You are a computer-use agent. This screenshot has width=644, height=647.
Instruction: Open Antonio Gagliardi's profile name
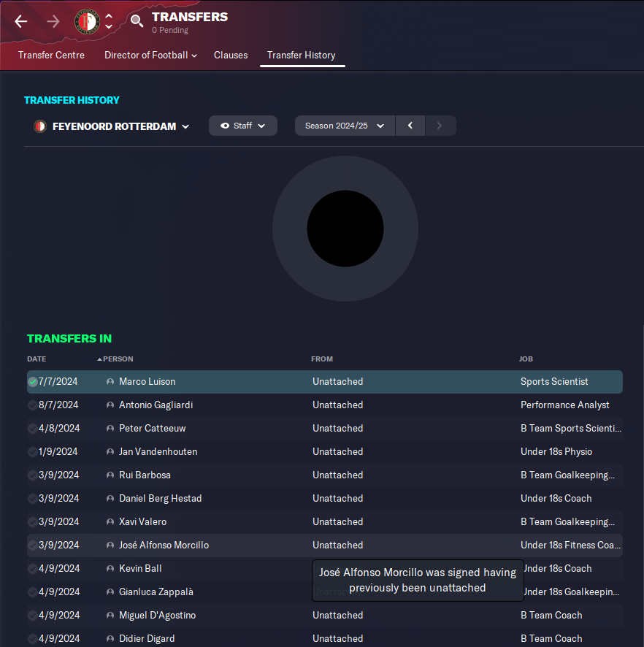pyautogui.click(x=156, y=405)
